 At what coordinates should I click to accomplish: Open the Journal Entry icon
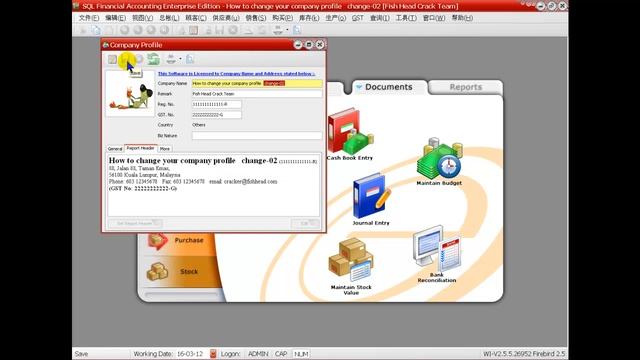[371, 199]
